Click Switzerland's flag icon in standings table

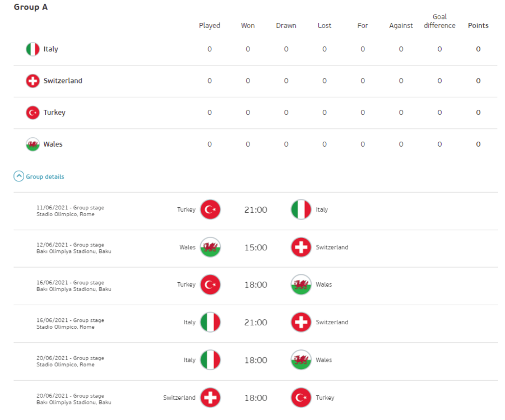(33, 81)
